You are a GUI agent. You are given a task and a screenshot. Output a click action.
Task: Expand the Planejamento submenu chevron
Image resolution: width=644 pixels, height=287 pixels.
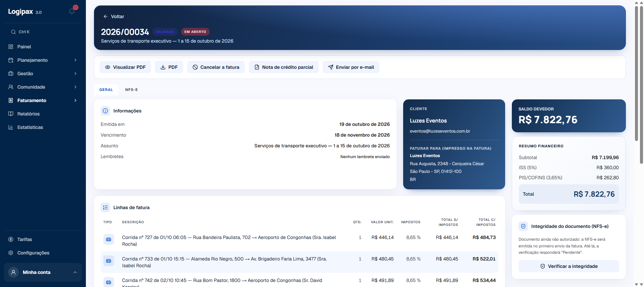(x=75, y=60)
